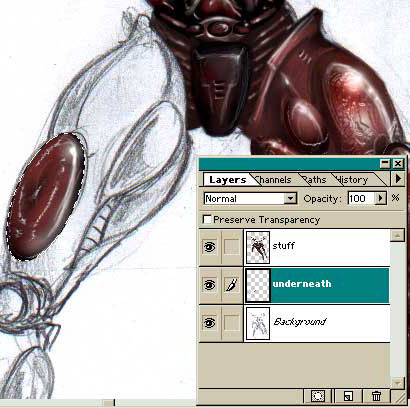Hide the stuff layer using its eye icon
The image size is (410, 408).
pos(209,247)
